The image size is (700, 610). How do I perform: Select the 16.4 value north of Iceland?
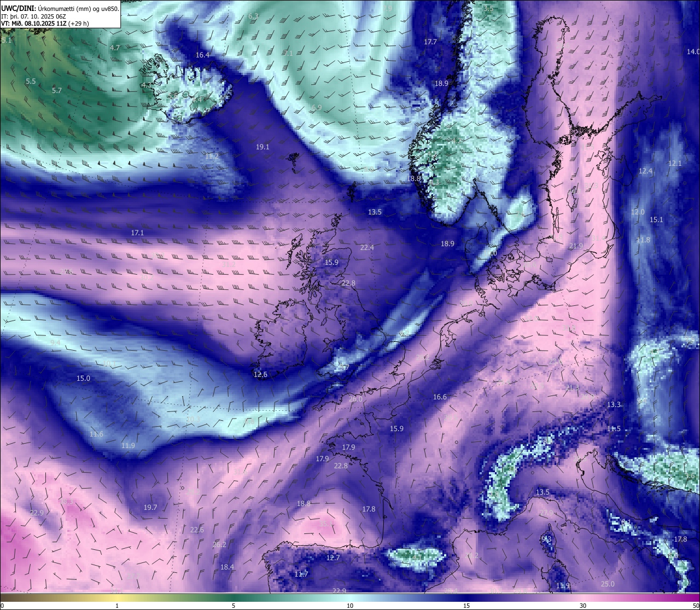[202, 55]
